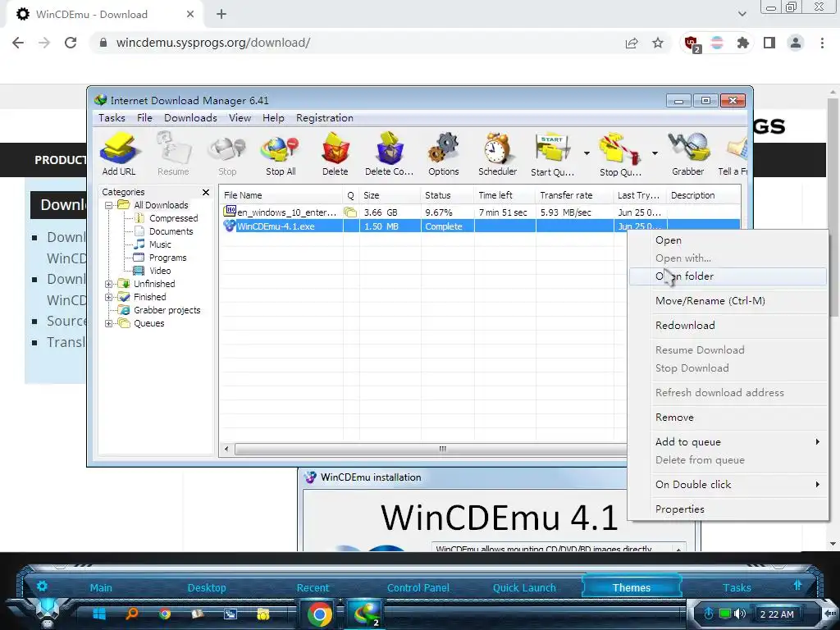The height and width of the screenshot is (630, 840).
Task: Reload the page in Chrome
Action: point(71,43)
